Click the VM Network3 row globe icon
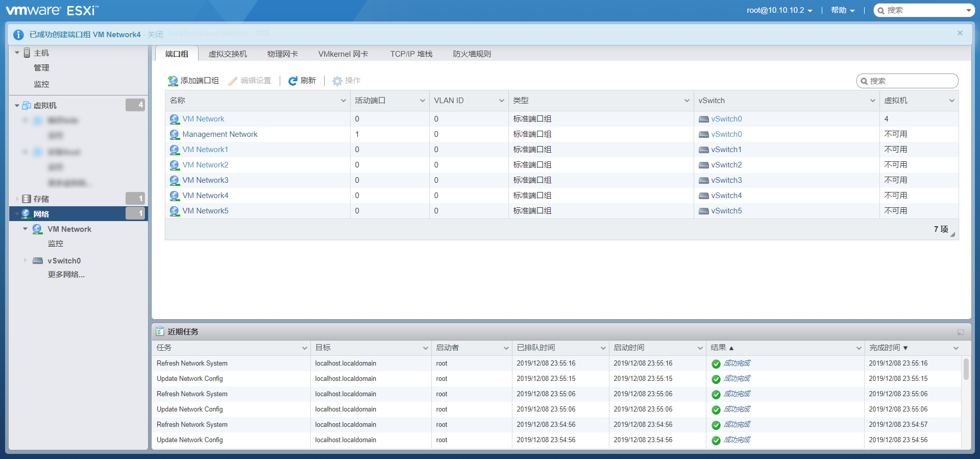 pos(175,180)
